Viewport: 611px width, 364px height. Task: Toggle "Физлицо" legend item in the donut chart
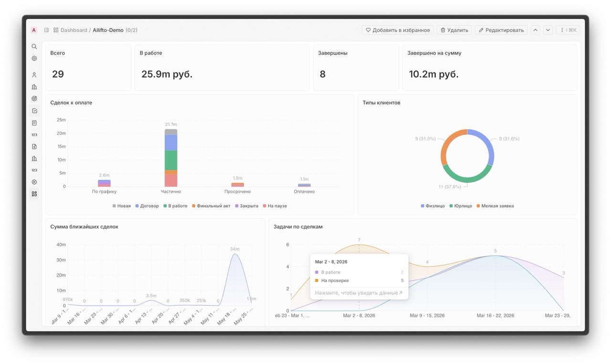(432, 206)
